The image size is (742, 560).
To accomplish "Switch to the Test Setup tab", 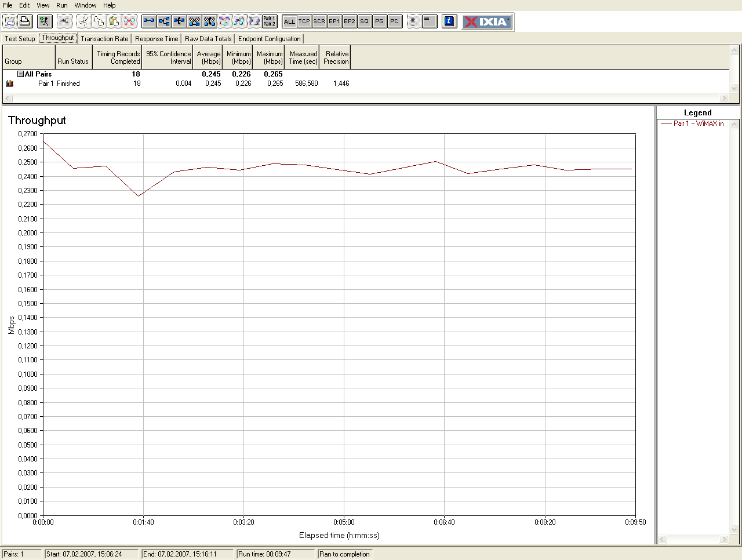I will [20, 39].
